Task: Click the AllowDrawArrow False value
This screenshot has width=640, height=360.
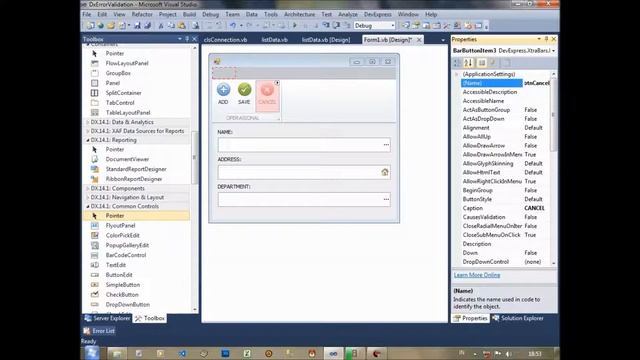Action: 530,146
